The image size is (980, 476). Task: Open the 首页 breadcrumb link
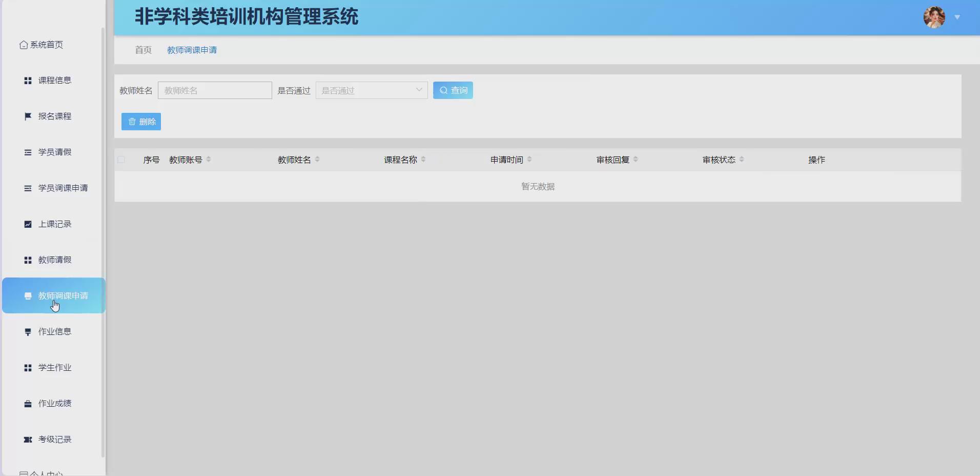(142, 50)
